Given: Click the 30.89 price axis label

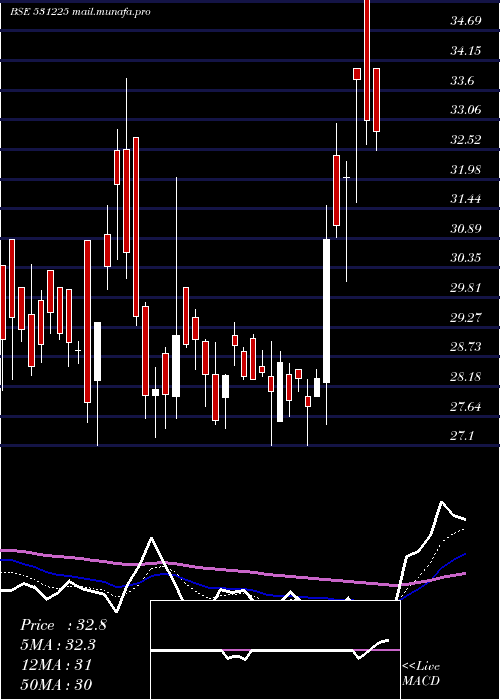Looking at the screenshot, I should (x=466, y=229).
